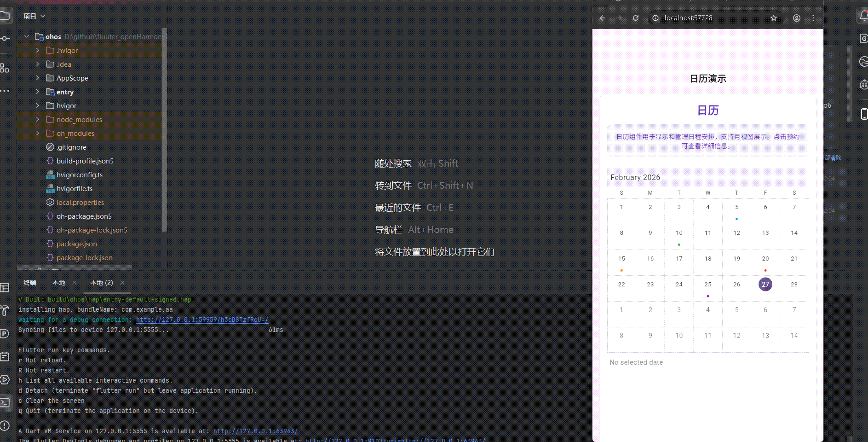
Task: Collapse the ohos project root node
Action: point(27,36)
